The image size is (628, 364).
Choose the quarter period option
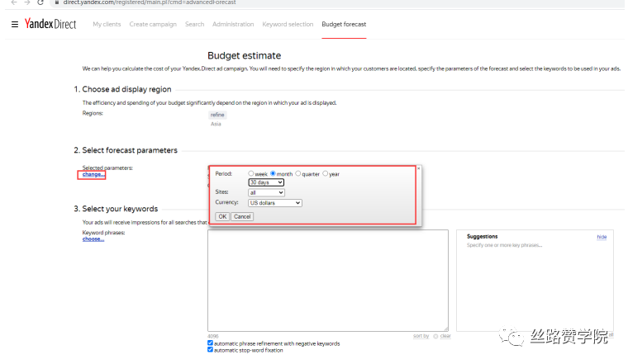click(298, 174)
